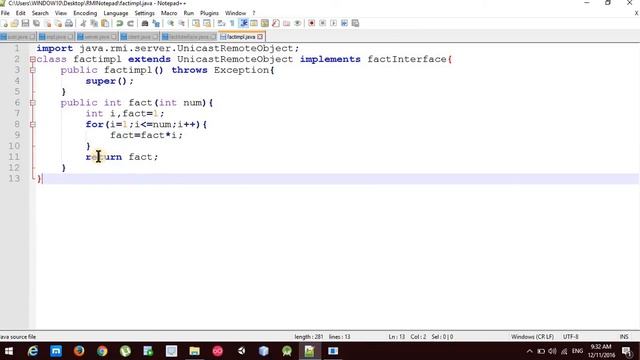
Task: Click the Save All toolbar icon
Action: 36,23
